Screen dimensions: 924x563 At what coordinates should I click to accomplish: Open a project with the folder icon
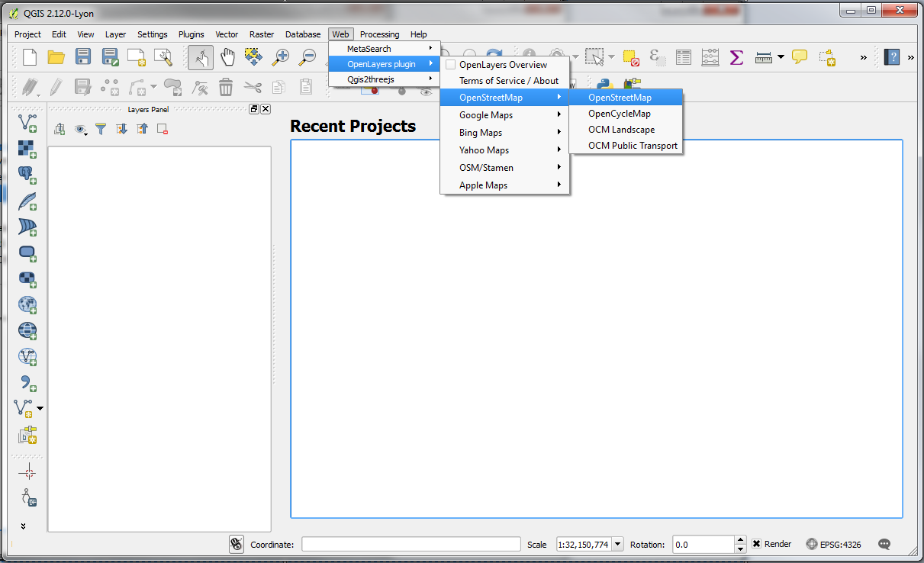(56, 57)
